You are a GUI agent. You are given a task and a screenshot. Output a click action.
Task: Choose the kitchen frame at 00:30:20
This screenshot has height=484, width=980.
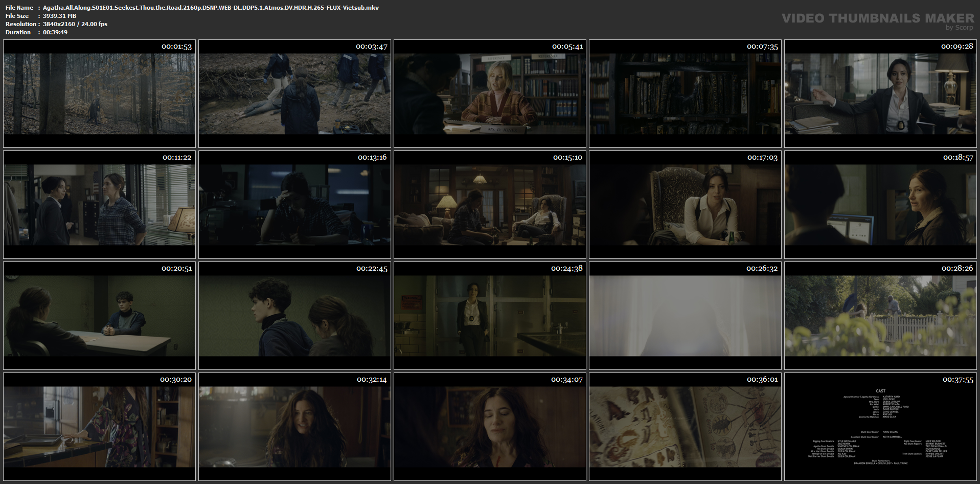(99, 427)
